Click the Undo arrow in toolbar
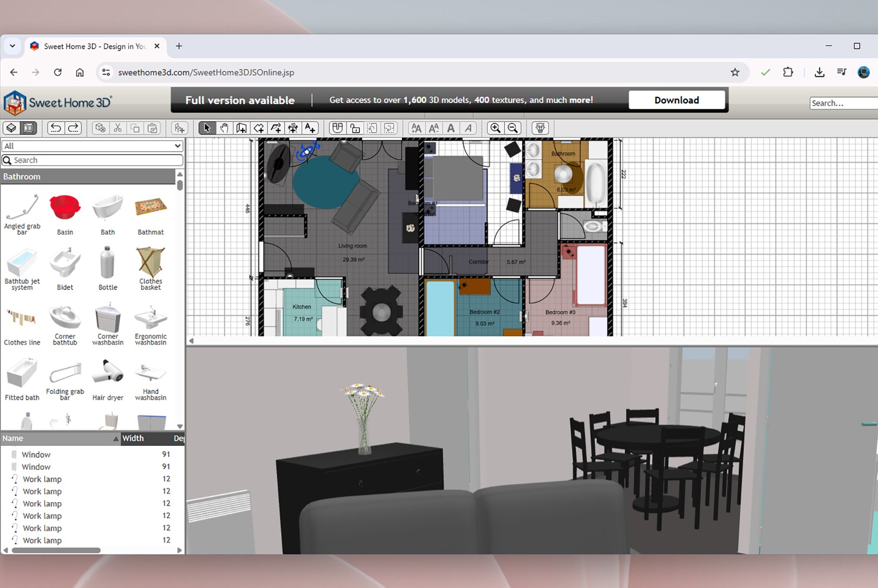878x588 pixels. 55,128
